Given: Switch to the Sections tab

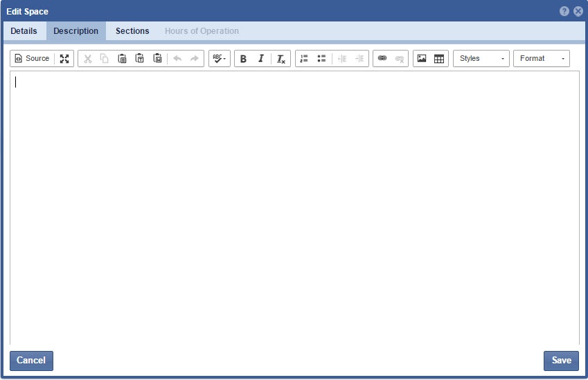Looking at the screenshot, I should pyautogui.click(x=132, y=31).
